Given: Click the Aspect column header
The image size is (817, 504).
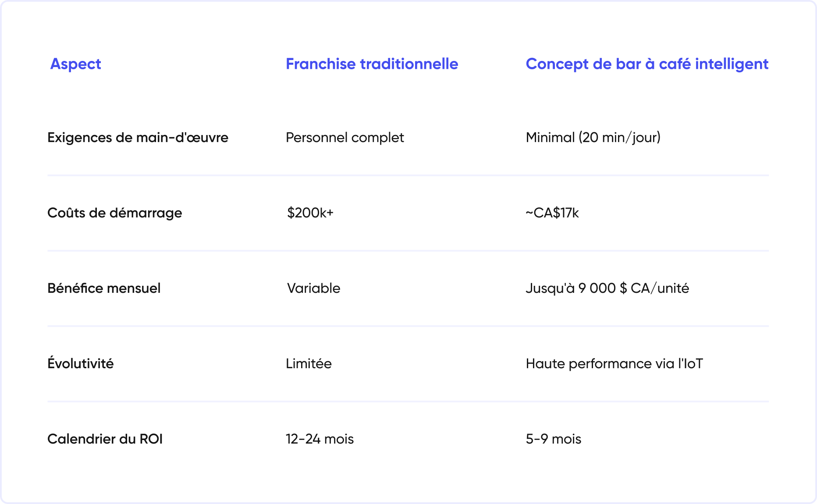Looking at the screenshot, I should [75, 64].
